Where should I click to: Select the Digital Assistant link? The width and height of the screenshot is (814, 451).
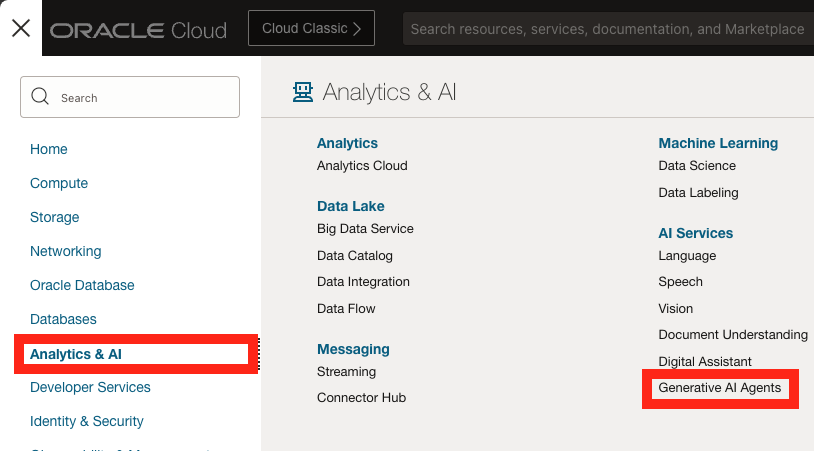(x=705, y=362)
